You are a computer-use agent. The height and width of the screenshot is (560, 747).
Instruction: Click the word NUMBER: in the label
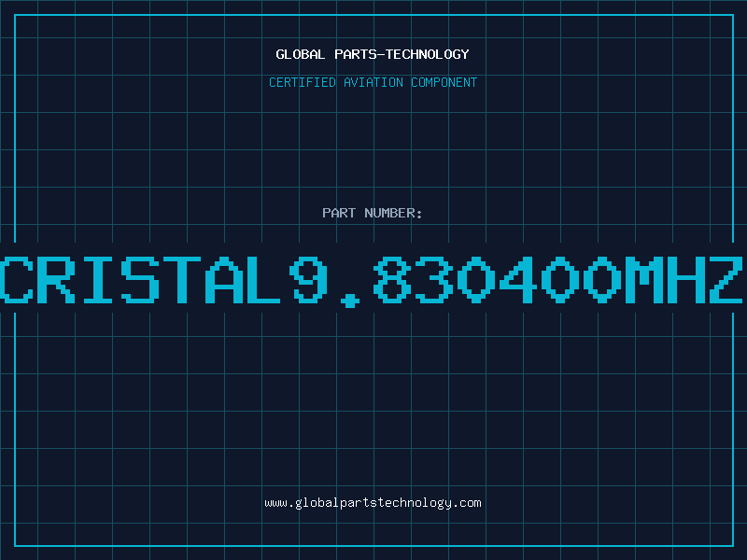[x=393, y=213]
